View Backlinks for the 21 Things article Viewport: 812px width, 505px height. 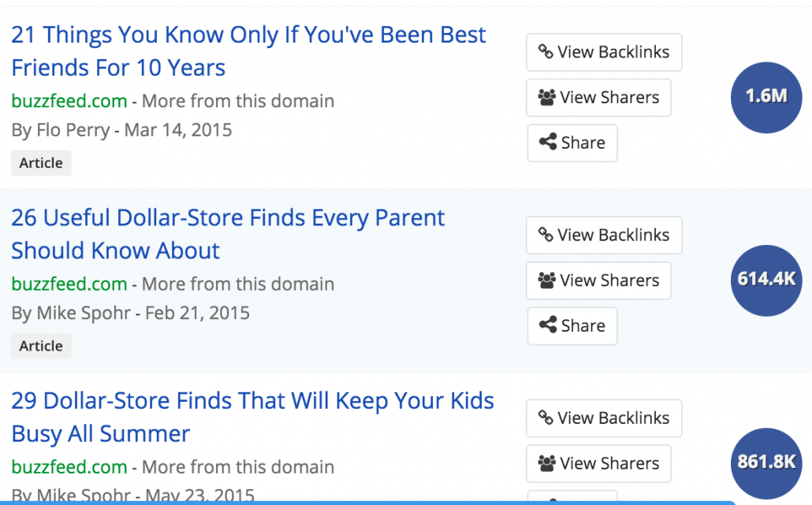click(604, 52)
